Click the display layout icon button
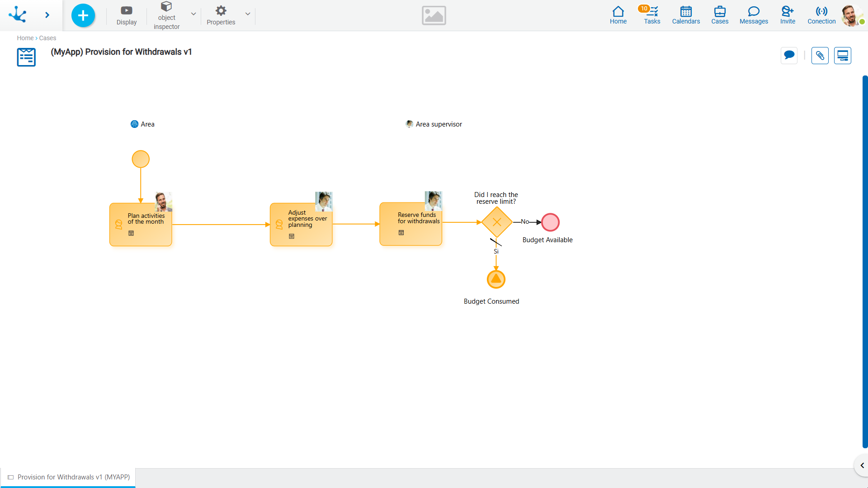The image size is (868, 488). pos(842,56)
